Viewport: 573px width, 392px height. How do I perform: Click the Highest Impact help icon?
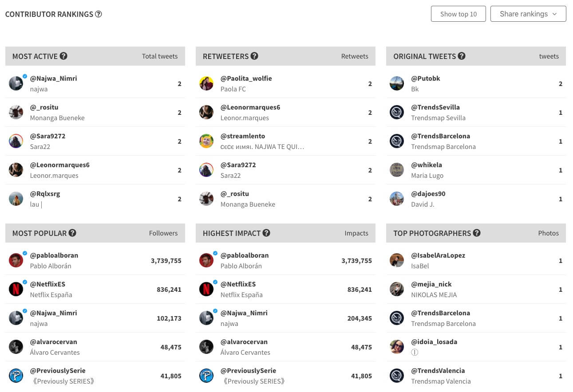pos(266,233)
